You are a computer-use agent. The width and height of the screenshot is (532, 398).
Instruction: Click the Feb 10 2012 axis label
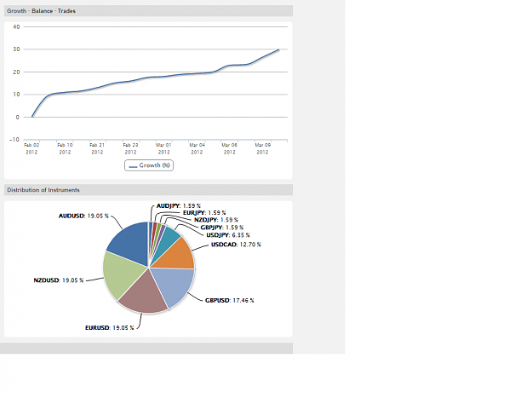click(65, 149)
